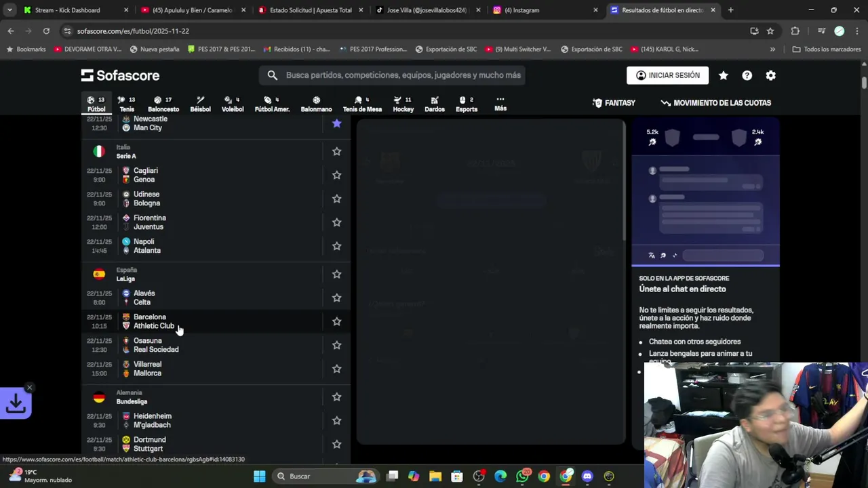Viewport: 868px width, 488px height.
Task: Favorite the Fiorentina vs Juventus match
Action: (336, 222)
